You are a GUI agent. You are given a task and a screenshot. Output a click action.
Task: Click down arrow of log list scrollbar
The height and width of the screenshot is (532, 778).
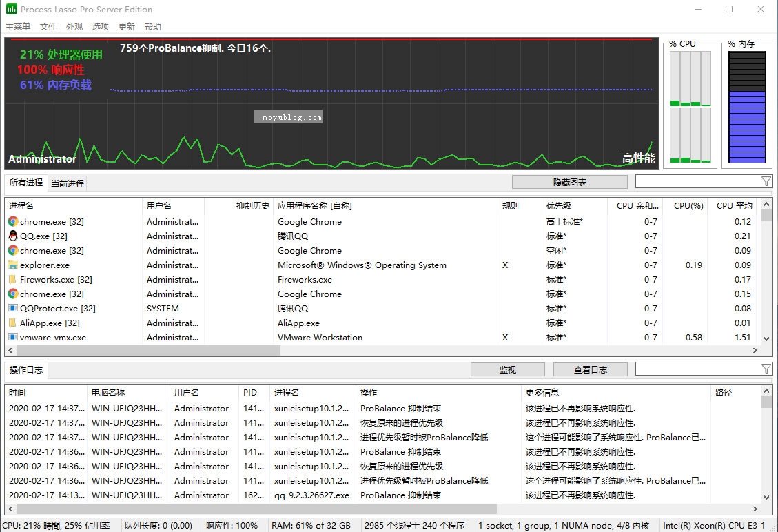click(766, 498)
